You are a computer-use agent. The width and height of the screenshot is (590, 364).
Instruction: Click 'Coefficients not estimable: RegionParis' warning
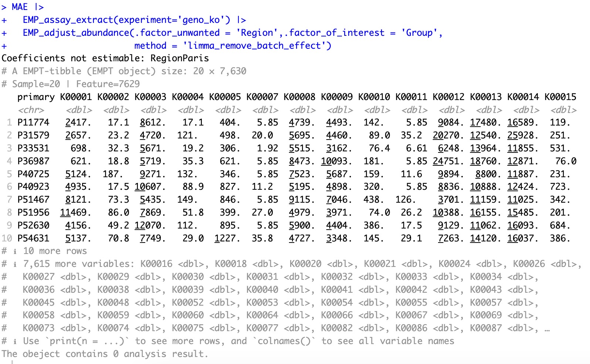coord(105,58)
